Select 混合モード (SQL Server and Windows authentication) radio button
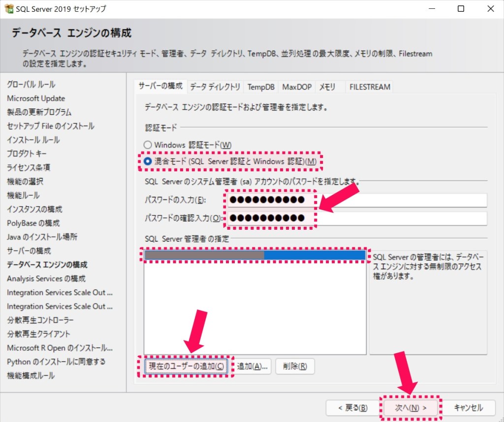Image resolution: width=504 pixels, height=422 pixels. [148, 161]
